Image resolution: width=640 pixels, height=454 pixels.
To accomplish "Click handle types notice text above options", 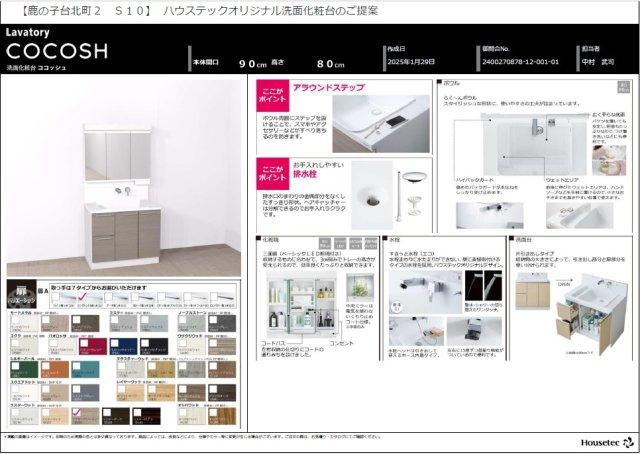I will coord(98,288).
